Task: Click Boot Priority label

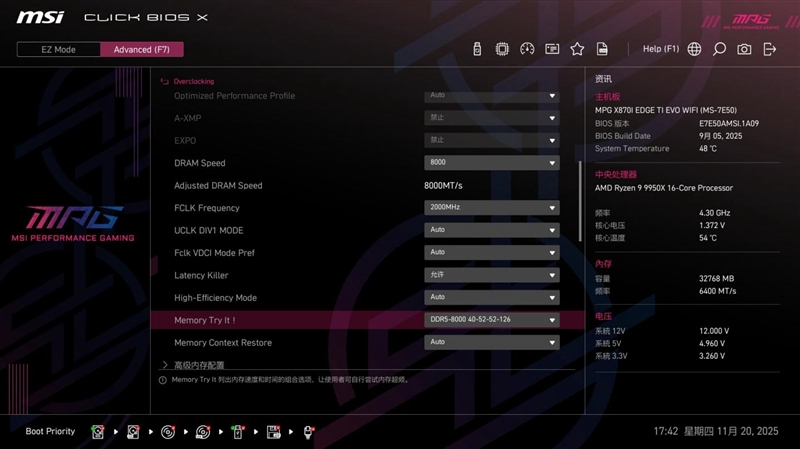Action: click(50, 432)
